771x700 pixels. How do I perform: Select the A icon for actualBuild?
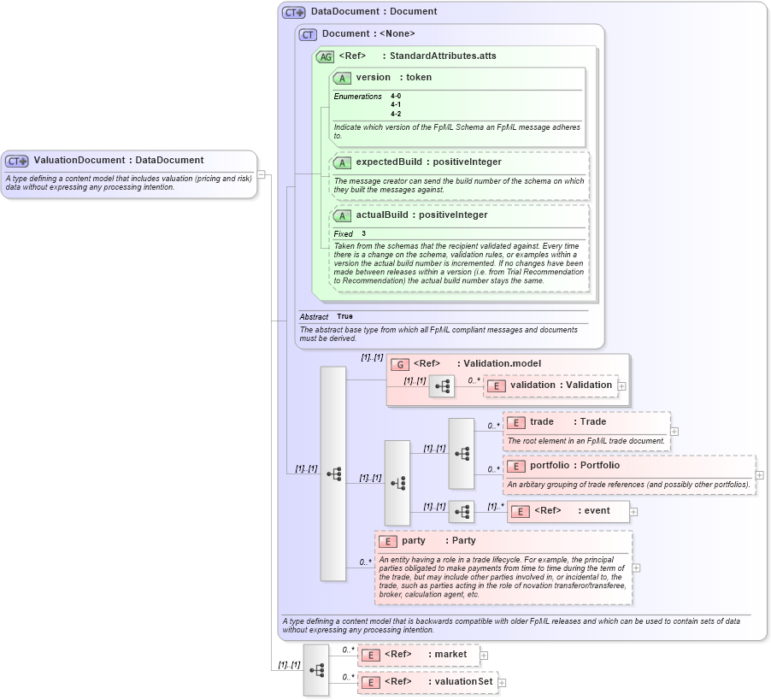point(342,215)
